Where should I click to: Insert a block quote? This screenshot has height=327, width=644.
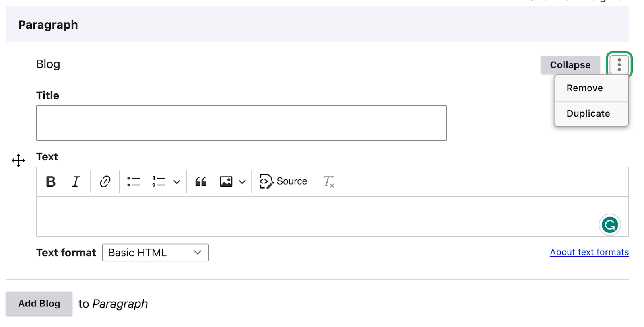click(x=201, y=182)
